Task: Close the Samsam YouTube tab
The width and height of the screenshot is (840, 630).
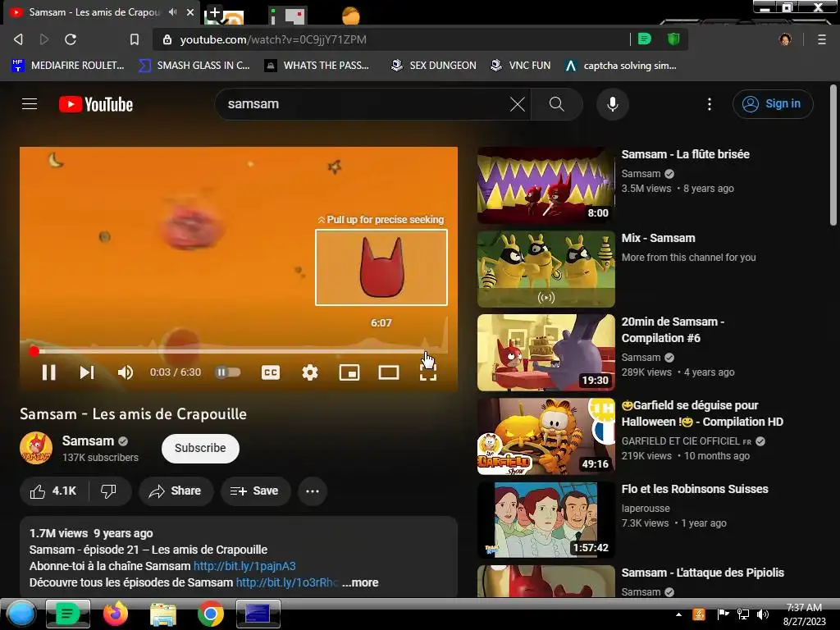Action: (190, 11)
